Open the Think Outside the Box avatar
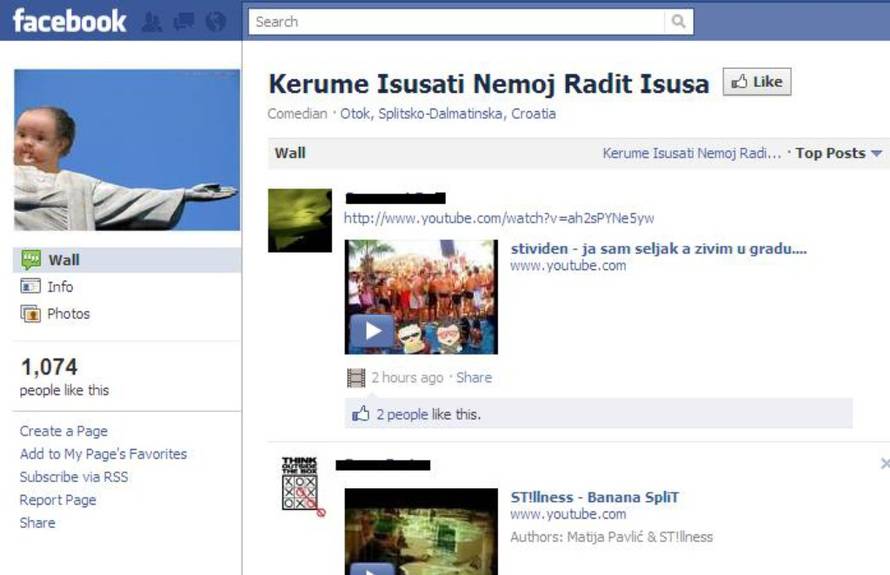The image size is (890, 575). tap(303, 486)
